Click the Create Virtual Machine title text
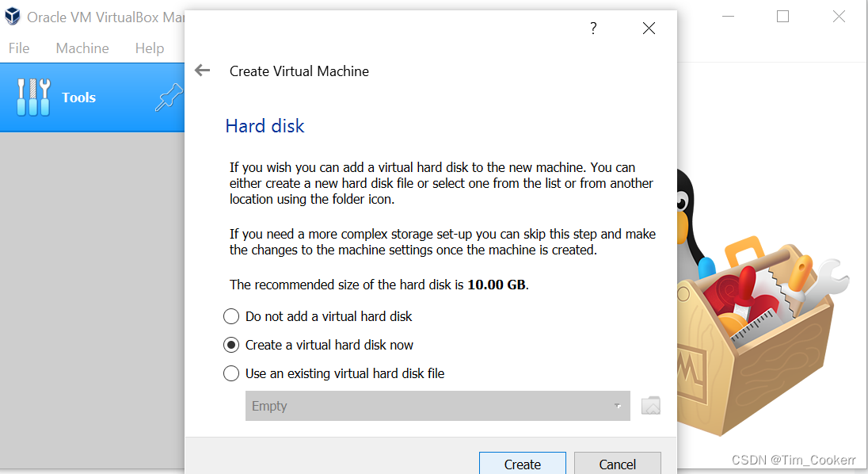Viewport: 868px width, 474px height. 299,71
